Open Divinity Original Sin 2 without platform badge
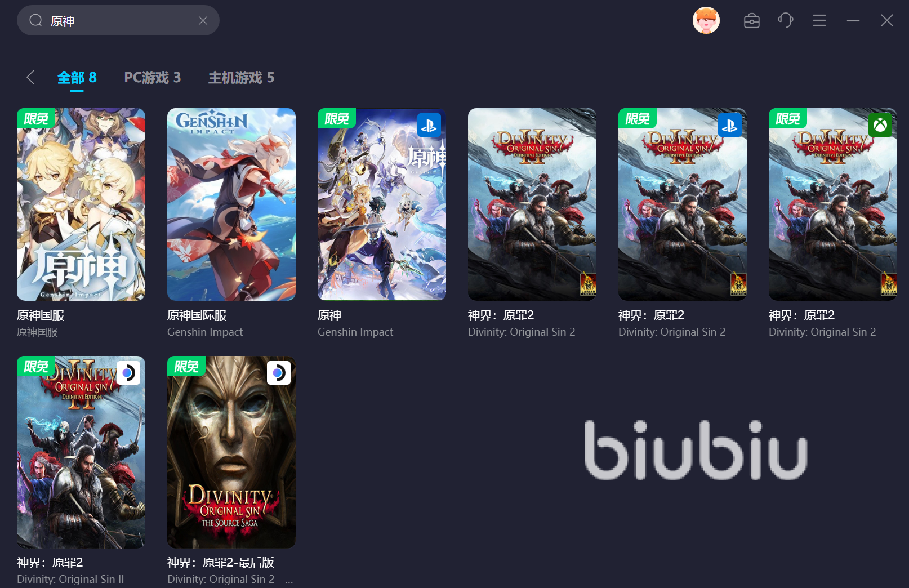Image resolution: width=909 pixels, height=588 pixels. click(x=532, y=204)
